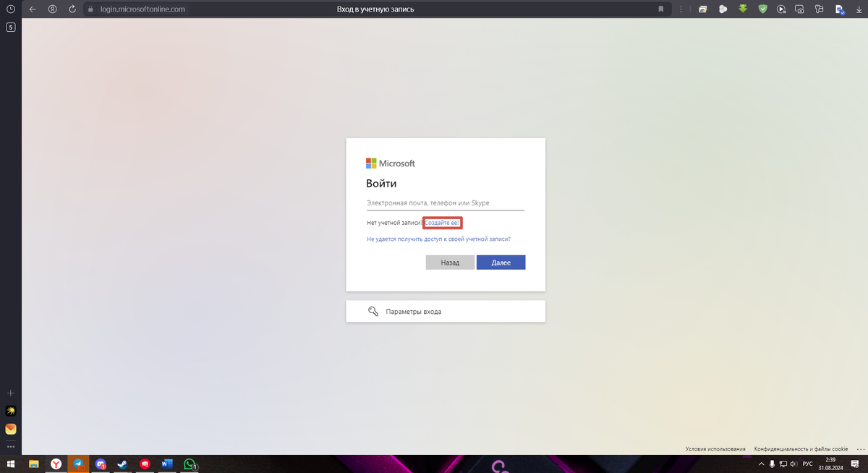Click the Далее button
Image resolution: width=868 pixels, height=473 pixels.
[501, 263]
